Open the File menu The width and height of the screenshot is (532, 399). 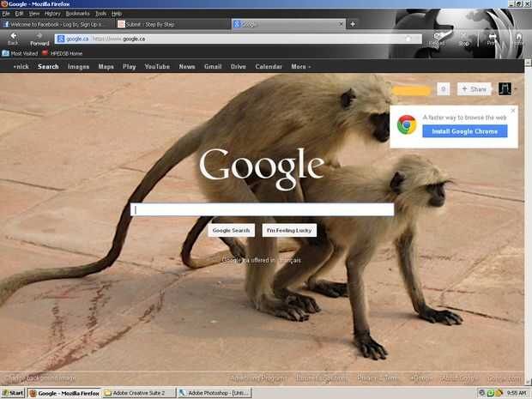pos(6,14)
